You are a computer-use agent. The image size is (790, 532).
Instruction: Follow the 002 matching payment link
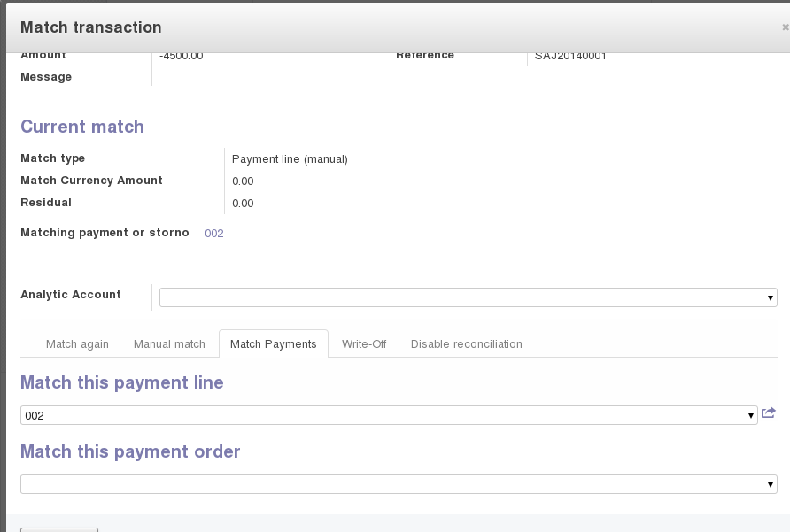pos(214,234)
